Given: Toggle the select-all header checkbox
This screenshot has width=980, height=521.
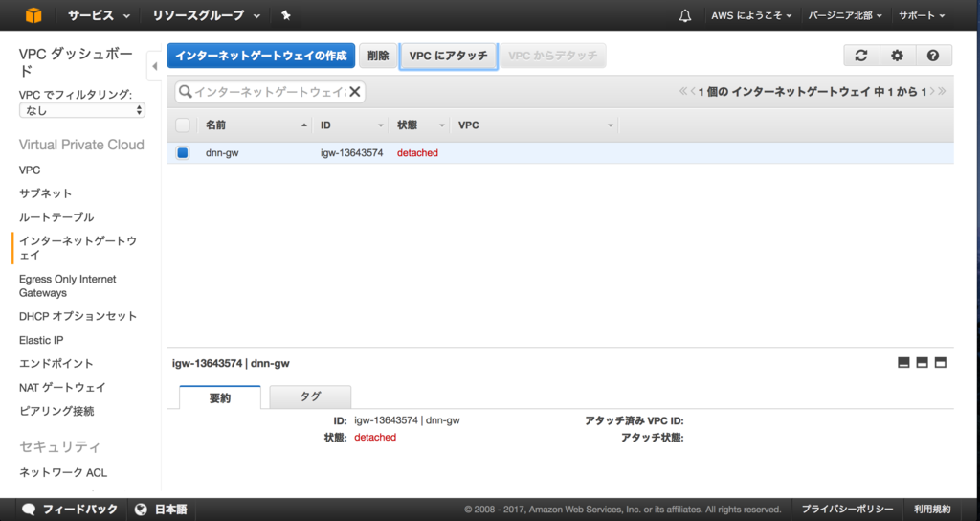Looking at the screenshot, I should pos(183,125).
